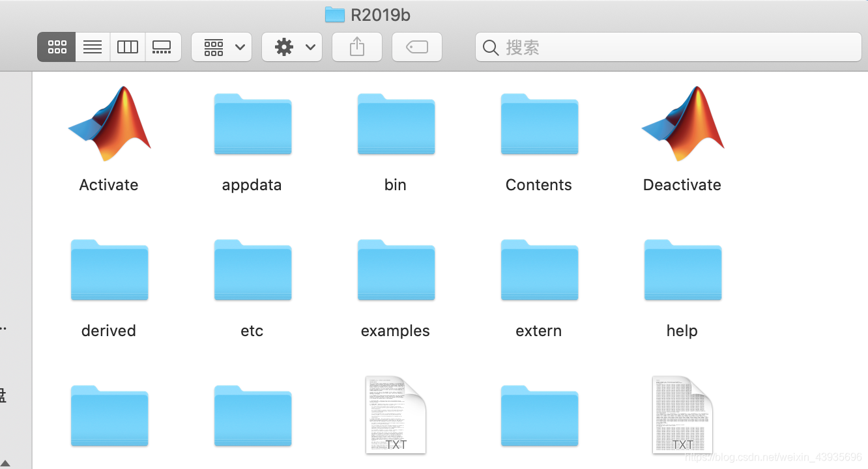Select the TXT document below help
Image resolution: width=868 pixels, height=469 pixels.
click(682, 415)
